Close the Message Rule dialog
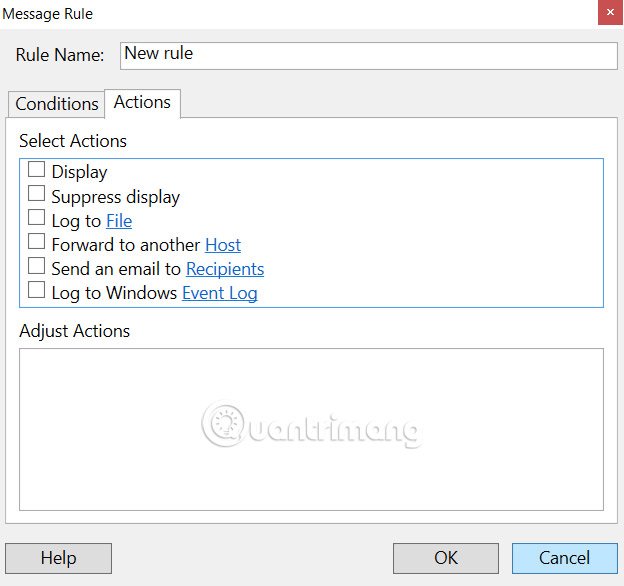Viewport: 624px width, 586px height. pos(610,12)
